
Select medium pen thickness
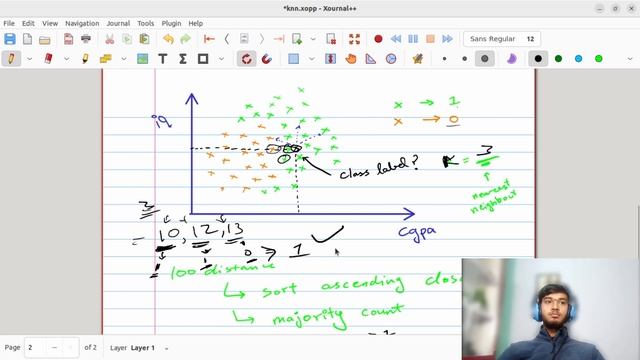[x=464, y=59]
